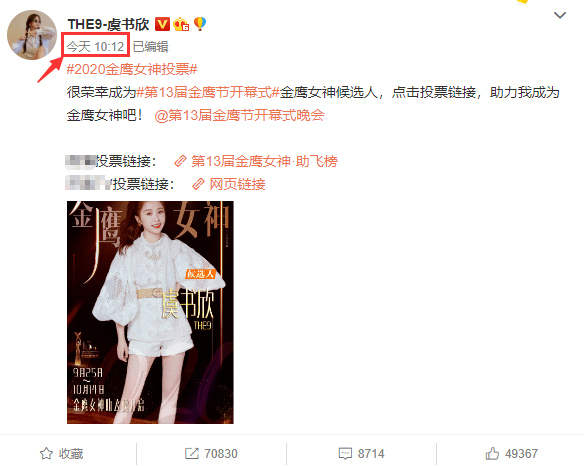Open the user's profile avatar
Viewport: 584px width, 466px height.
click(32, 35)
